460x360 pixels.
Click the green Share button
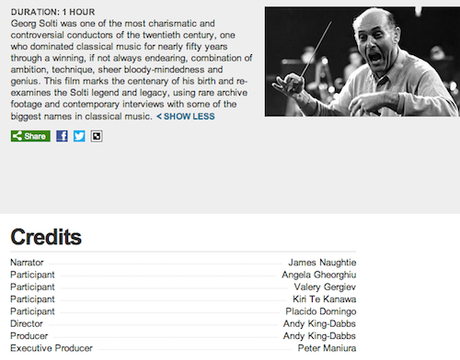tap(30, 136)
